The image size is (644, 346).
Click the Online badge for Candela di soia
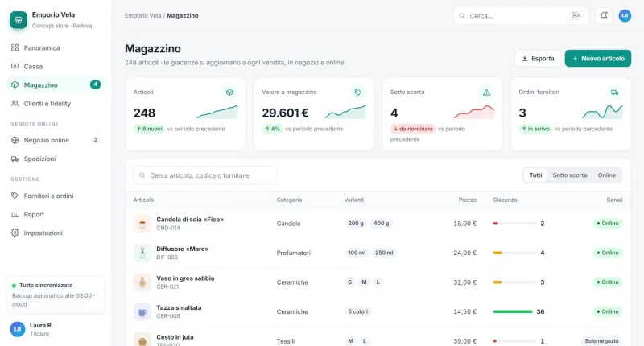608,224
